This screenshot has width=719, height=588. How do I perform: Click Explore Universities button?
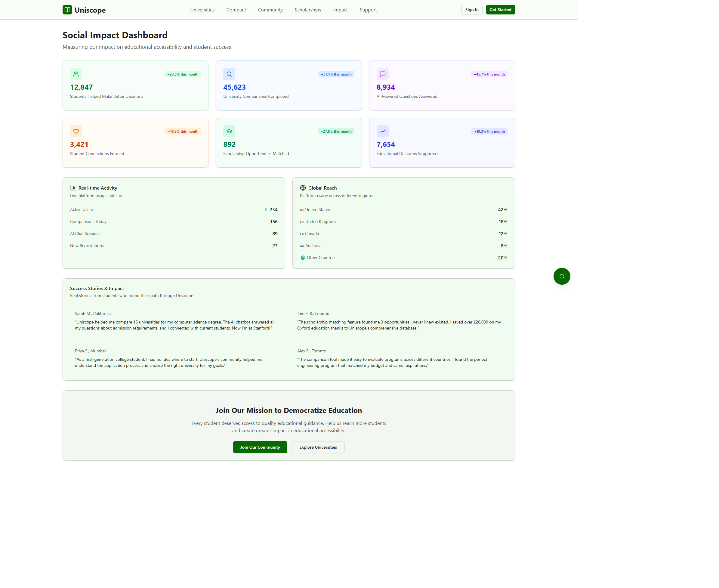point(318,447)
